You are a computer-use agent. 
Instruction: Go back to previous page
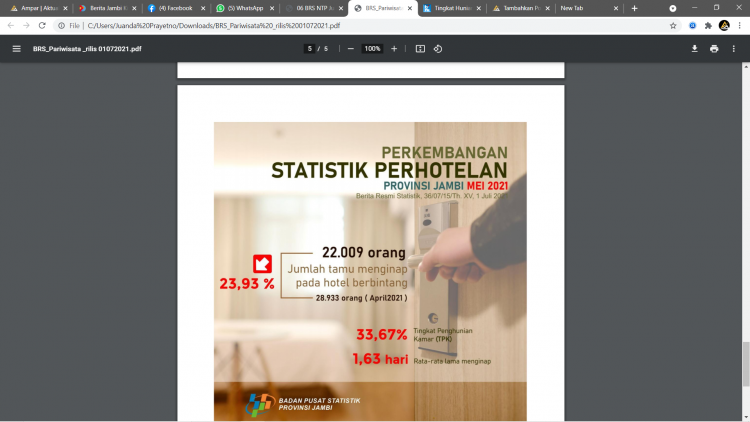[11, 25]
